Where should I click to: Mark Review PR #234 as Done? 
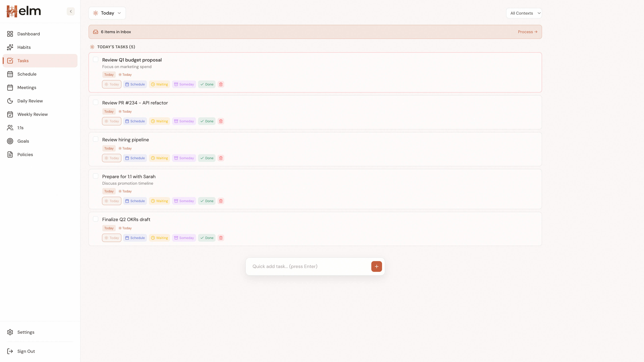[x=207, y=121]
